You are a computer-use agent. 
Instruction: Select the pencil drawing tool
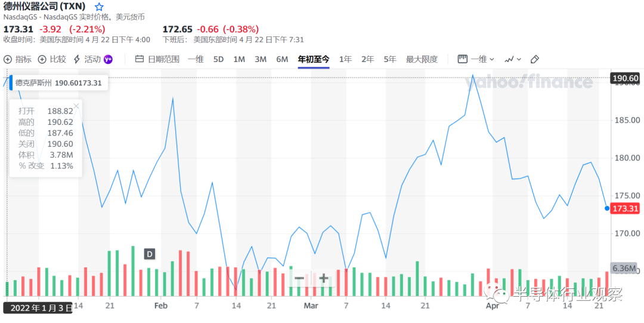534,59
